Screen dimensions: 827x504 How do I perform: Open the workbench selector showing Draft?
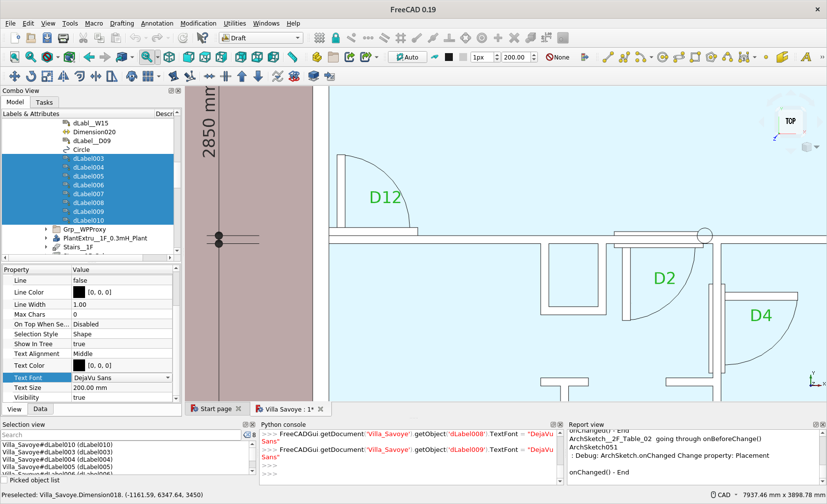[261, 38]
